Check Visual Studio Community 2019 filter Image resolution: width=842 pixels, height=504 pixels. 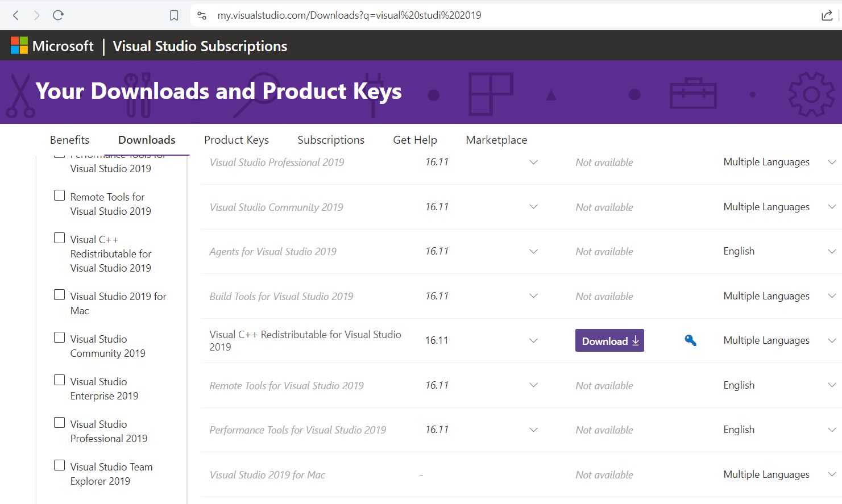(x=59, y=338)
